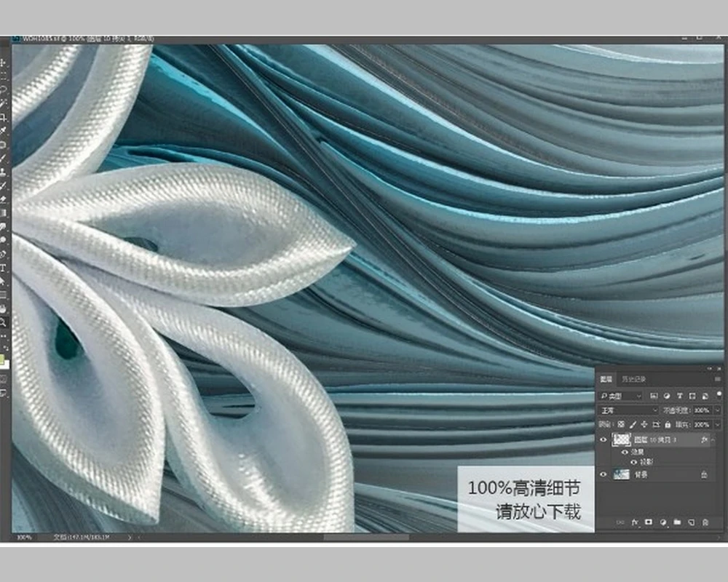Image resolution: width=728 pixels, height=582 pixels.
Task: Switch to the History tab
Action: 634,379
